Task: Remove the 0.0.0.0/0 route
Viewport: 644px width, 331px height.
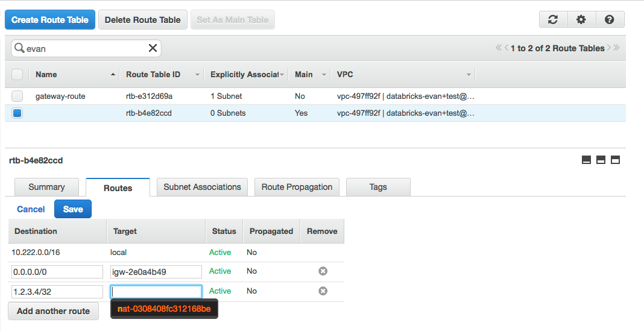Action: click(x=323, y=271)
